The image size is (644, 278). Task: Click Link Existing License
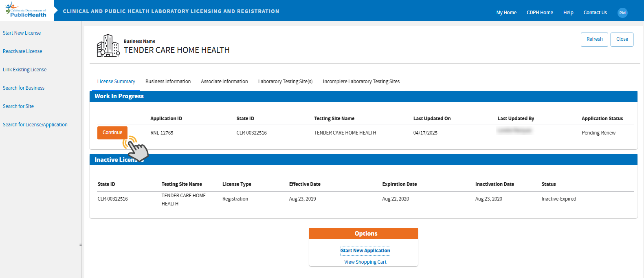[x=24, y=70]
